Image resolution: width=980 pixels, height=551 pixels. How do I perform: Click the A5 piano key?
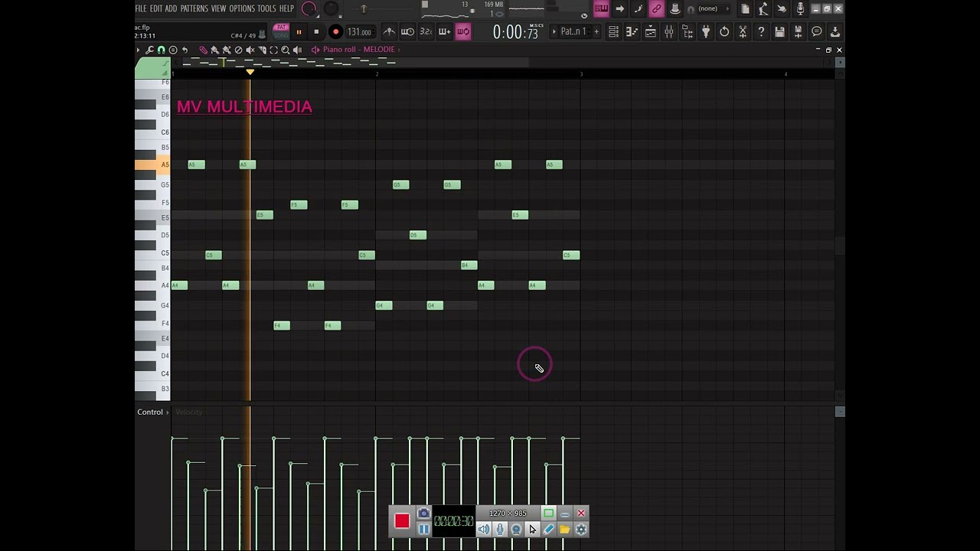coord(153,165)
